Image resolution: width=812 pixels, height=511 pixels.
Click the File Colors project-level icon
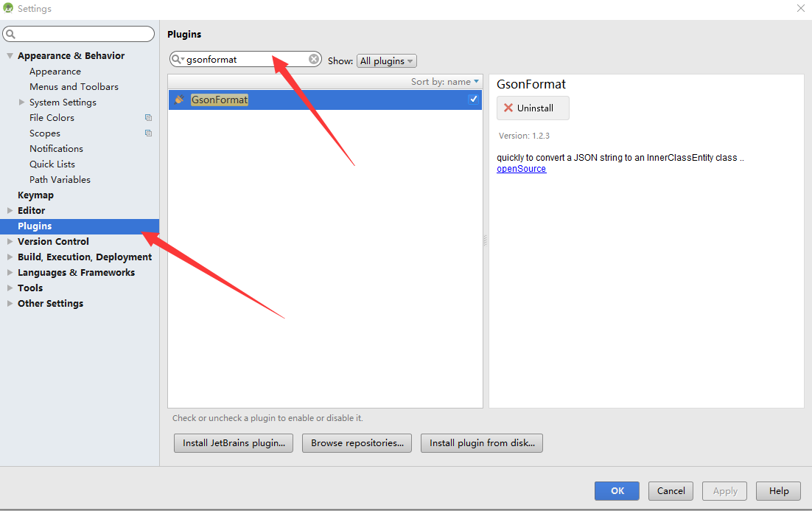pyautogui.click(x=149, y=118)
